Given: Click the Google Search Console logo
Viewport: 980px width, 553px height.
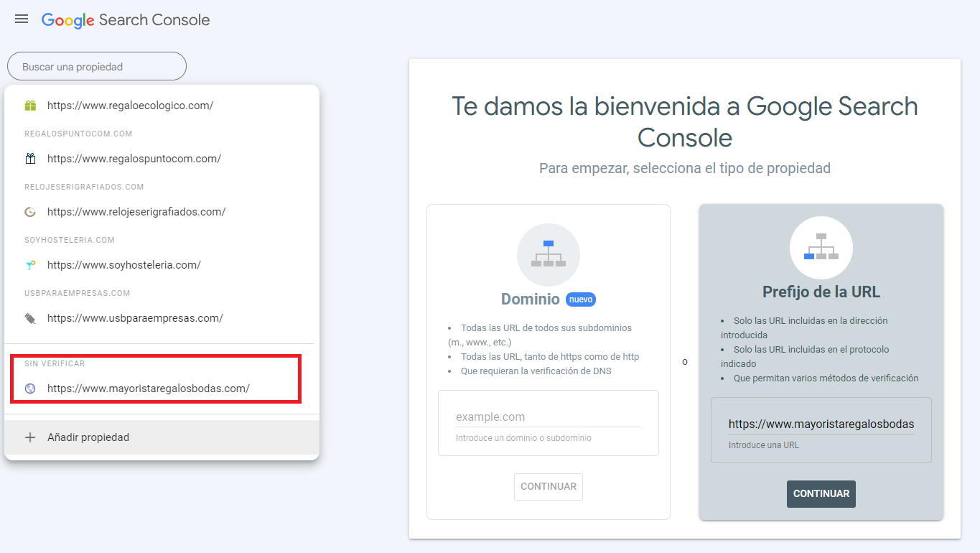Looking at the screenshot, I should click(126, 20).
